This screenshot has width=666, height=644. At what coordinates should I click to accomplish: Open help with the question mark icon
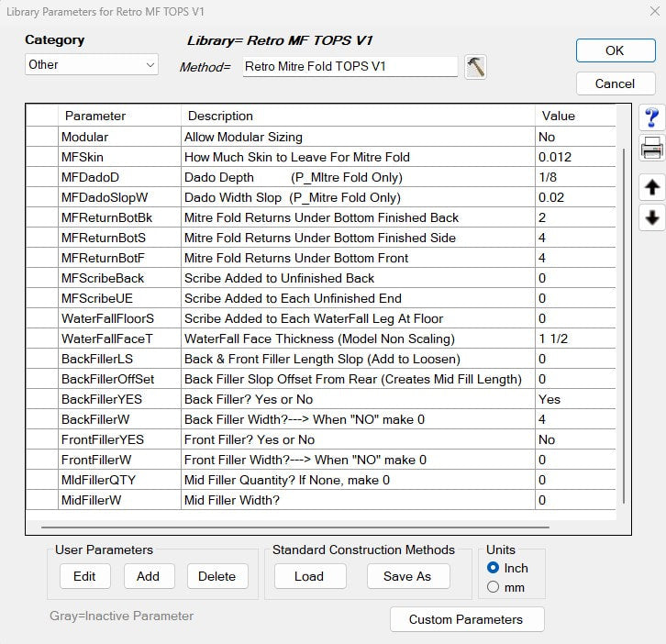tap(651, 117)
